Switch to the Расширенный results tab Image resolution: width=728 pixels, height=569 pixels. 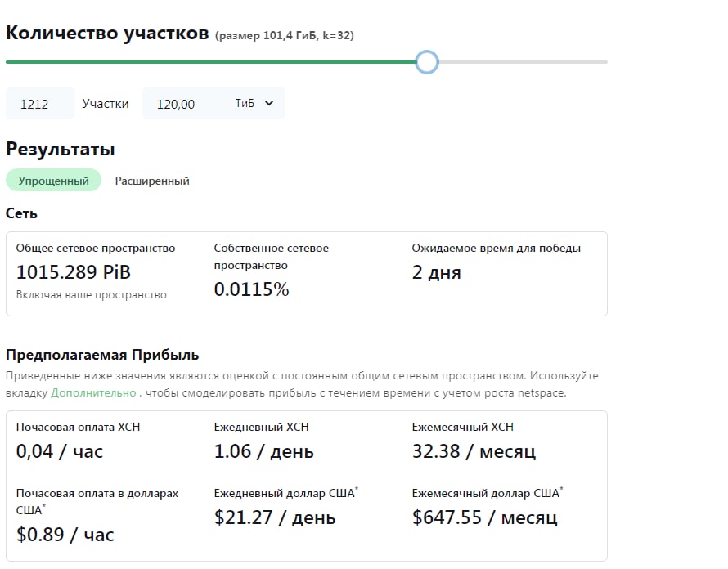point(152,181)
